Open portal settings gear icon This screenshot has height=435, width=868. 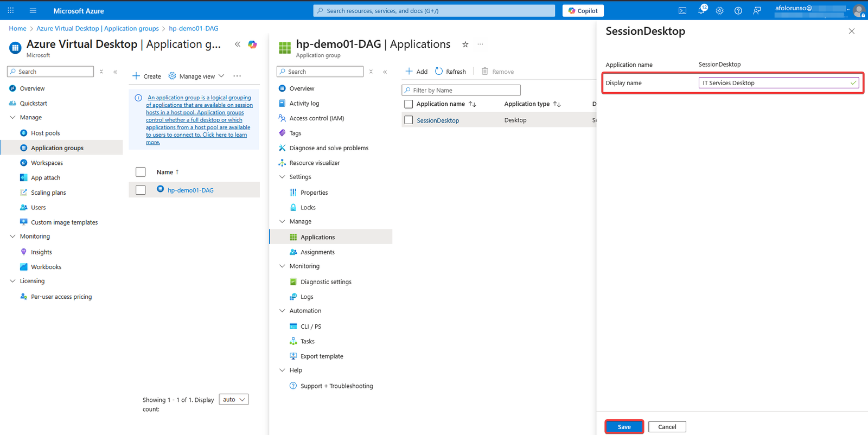tap(719, 11)
